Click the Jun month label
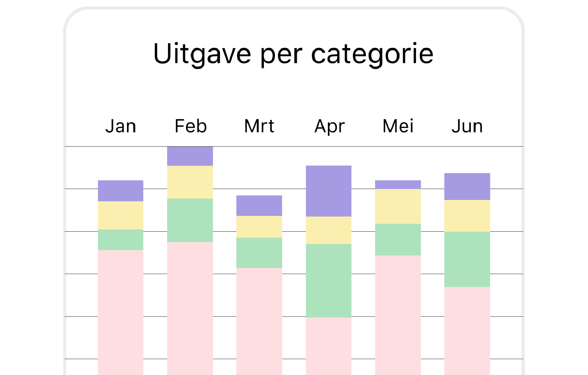The width and height of the screenshot is (588, 375). coord(467,126)
